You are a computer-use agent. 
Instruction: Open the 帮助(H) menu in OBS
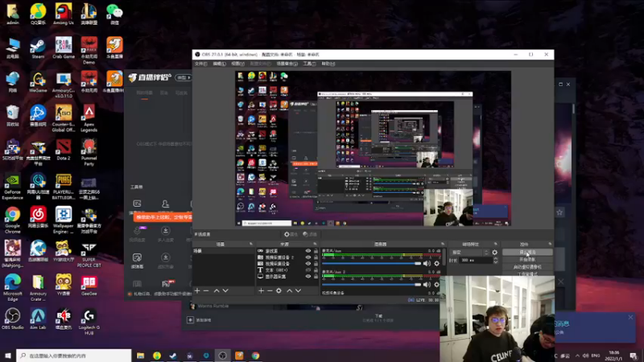[x=328, y=64]
